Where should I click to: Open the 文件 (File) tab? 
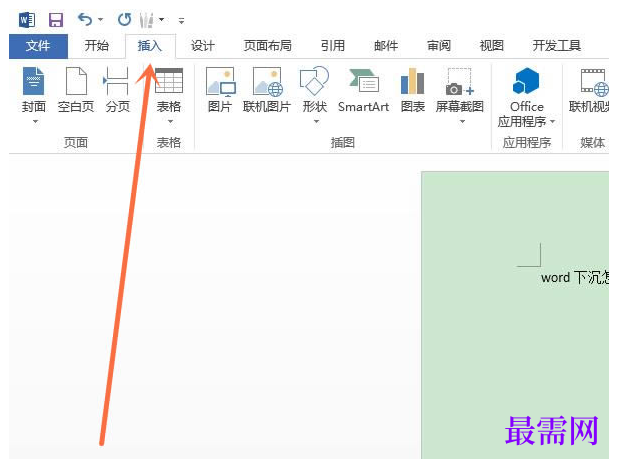pyautogui.click(x=38, y=46)
